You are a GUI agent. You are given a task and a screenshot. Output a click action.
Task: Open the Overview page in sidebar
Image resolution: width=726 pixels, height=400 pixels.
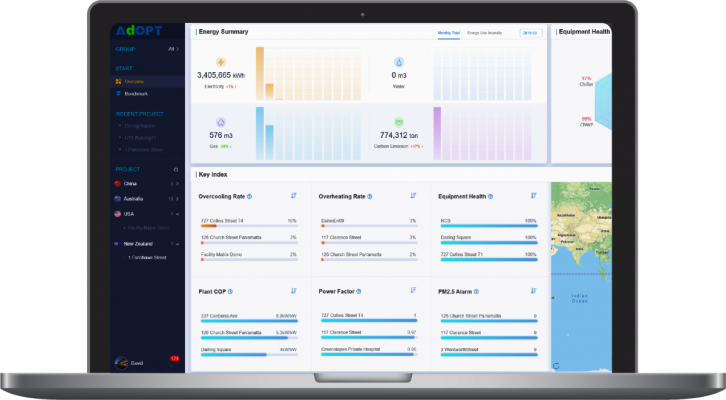pyautogui.click(x=133, y=81)
